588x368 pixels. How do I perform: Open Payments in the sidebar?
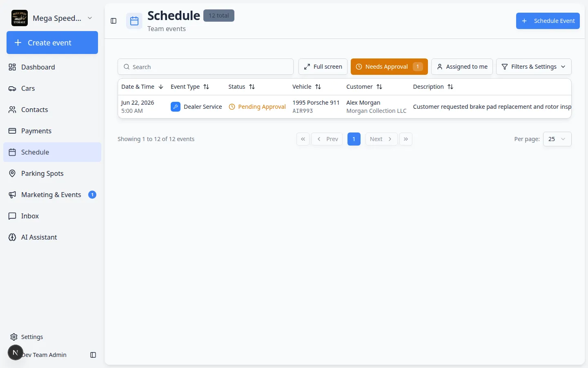pos(52,131)
